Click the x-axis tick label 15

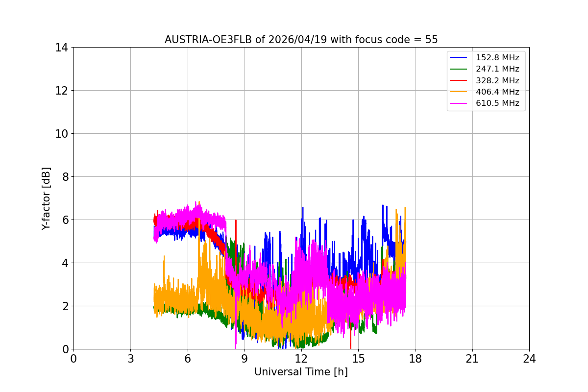pyautogui.click(x=358, y=359)
